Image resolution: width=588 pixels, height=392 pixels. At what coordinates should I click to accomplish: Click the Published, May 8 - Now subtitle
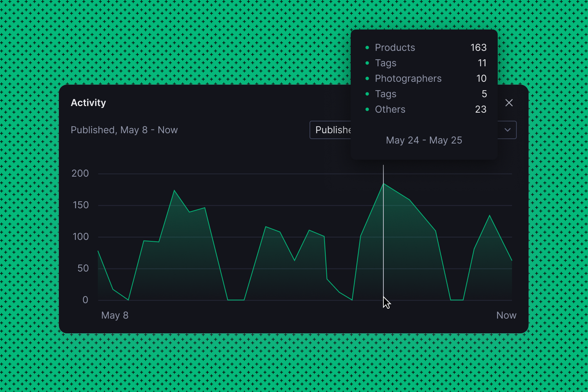click(x=124, y=130)
